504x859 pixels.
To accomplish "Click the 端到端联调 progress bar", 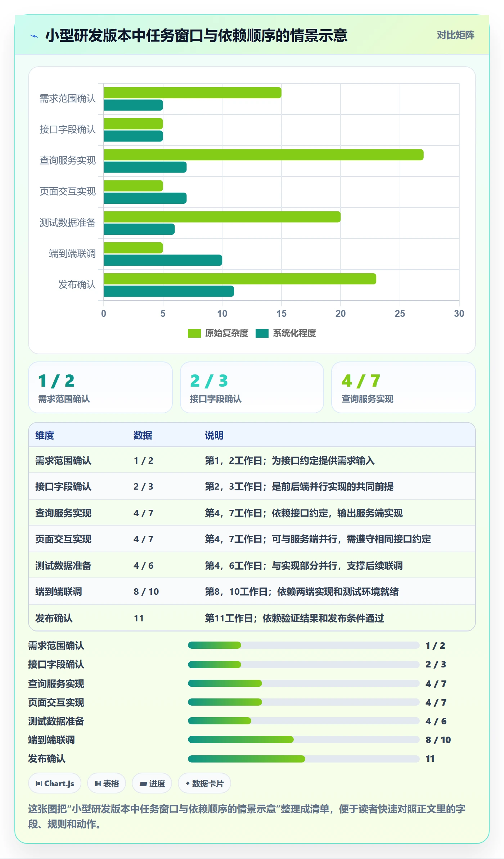I will point(304,739).
